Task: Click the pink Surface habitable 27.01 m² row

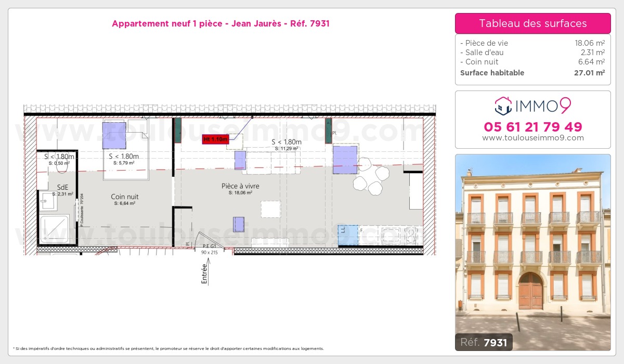Action: coord(532,73)
